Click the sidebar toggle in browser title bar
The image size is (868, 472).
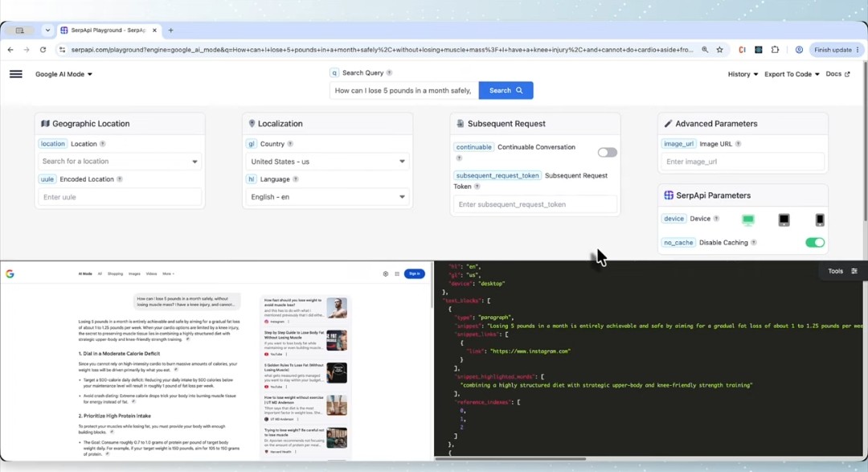point(20,31)
